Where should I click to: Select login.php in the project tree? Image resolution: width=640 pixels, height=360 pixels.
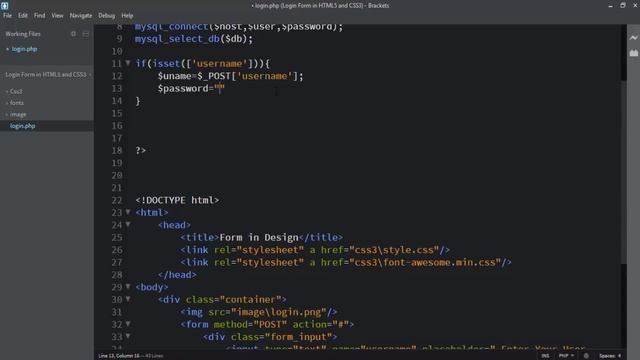(22, 126)
